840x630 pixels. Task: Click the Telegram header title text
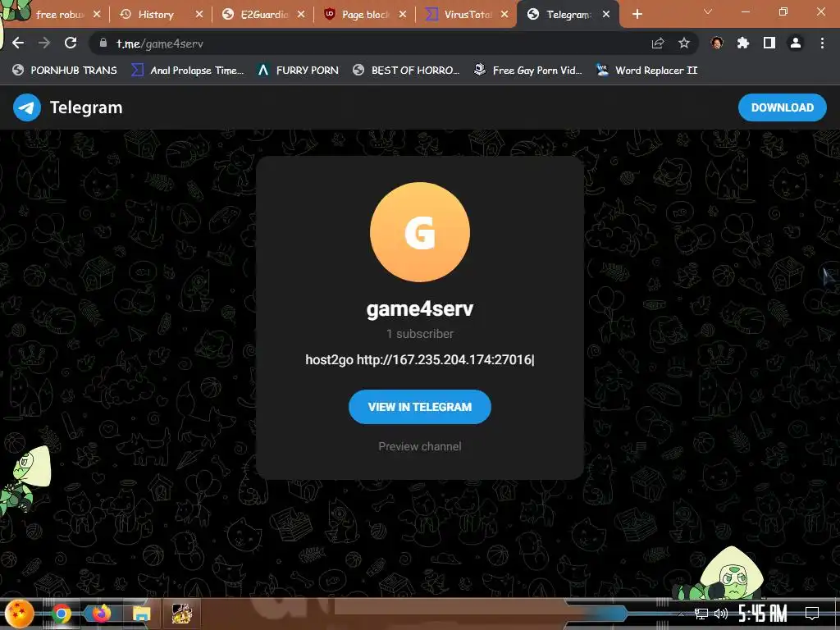[x=86, y=107]
